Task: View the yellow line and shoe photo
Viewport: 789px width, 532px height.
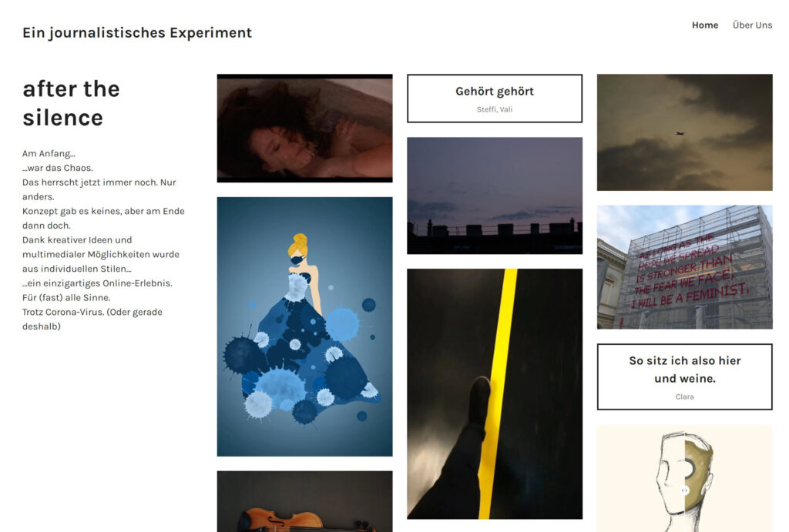Action: [495, 393]
